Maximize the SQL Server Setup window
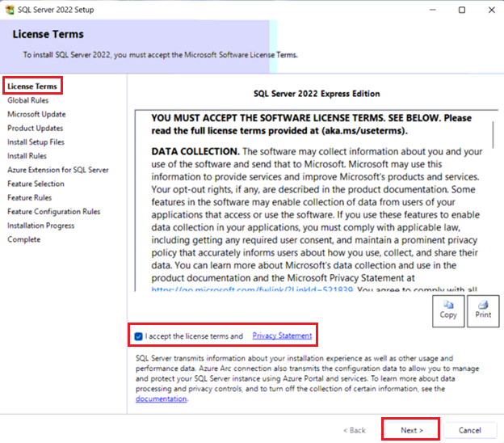 [x=462, y=10]
